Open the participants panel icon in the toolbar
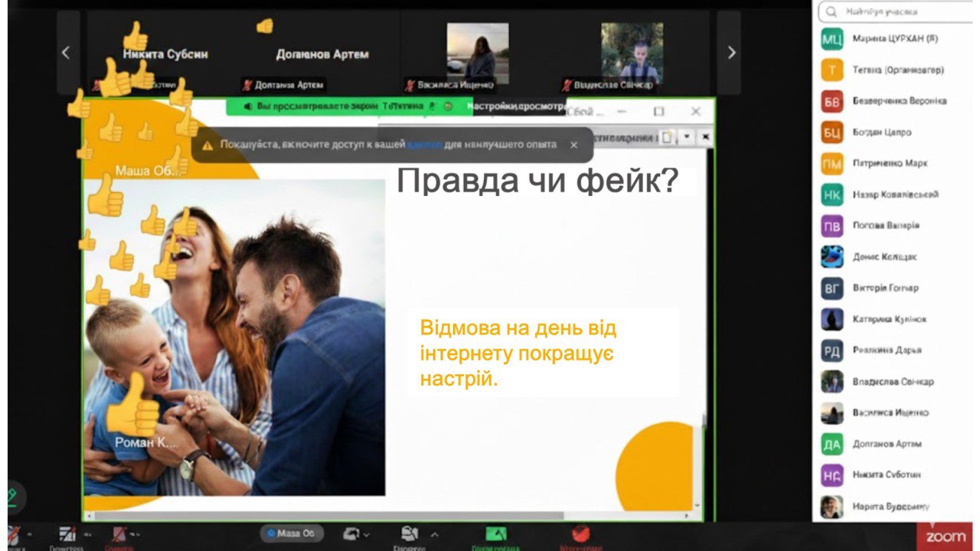Viewport: 980px width, 551px height. tap(410, 533)
